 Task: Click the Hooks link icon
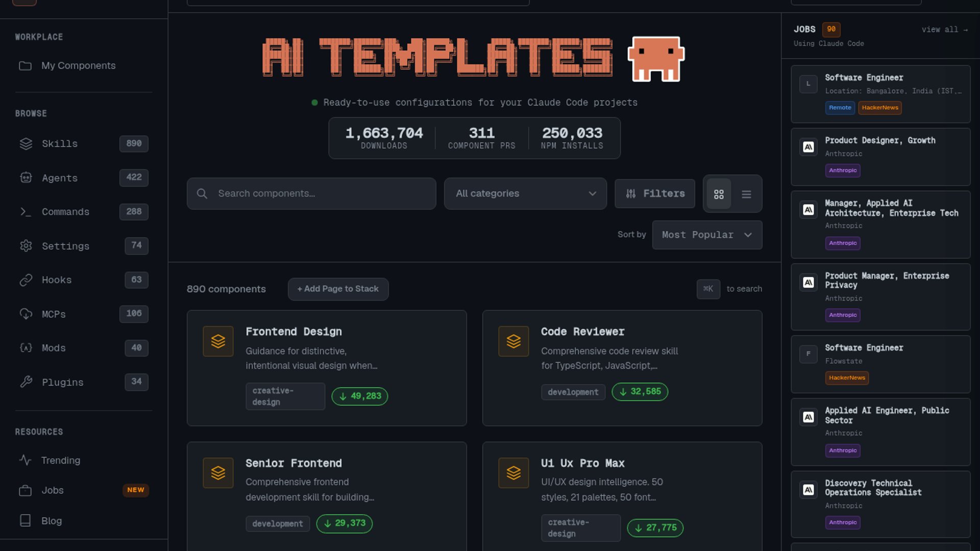coord(26,280)
